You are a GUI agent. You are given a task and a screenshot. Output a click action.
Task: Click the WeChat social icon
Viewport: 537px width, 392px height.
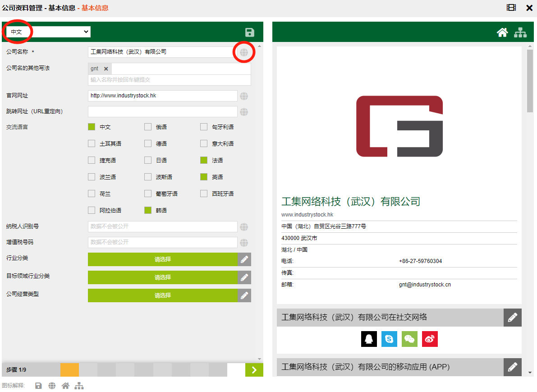point(409,339)
